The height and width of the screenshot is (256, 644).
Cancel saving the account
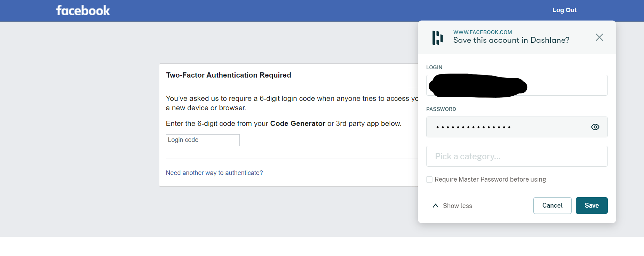(x=552, y=206)
